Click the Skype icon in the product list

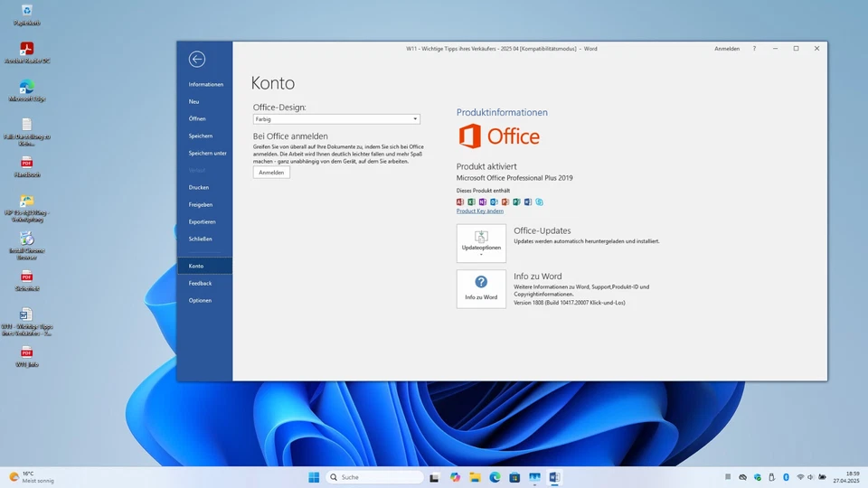point(540,202)
